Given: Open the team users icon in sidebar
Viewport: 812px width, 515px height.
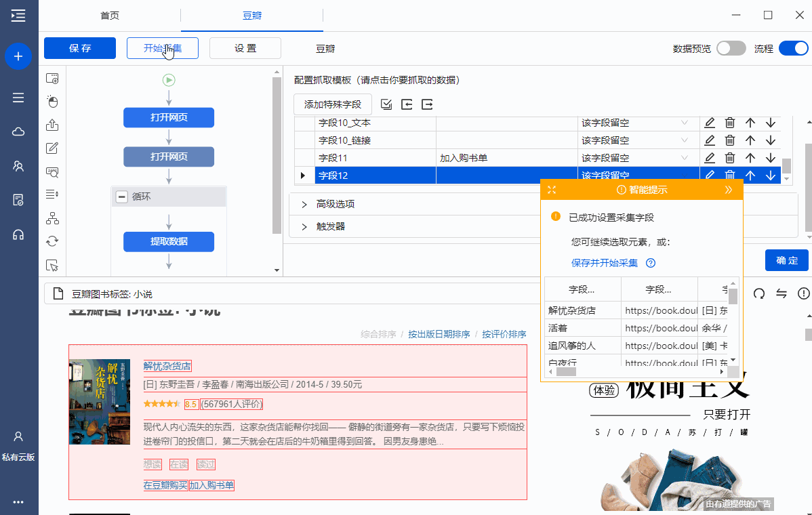Looking at the screenshot, I should [18, 166].
